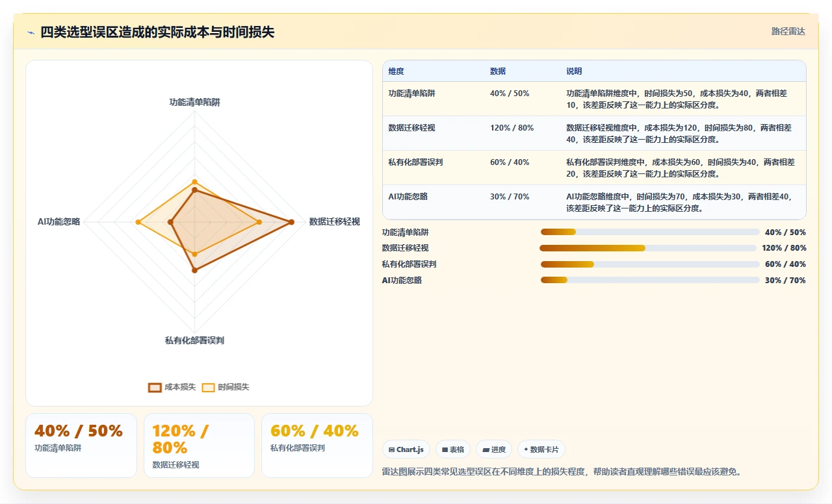Click the 数据迁移轻视 radar axis label
832x504 pixels.
click(x=334, y=221)
